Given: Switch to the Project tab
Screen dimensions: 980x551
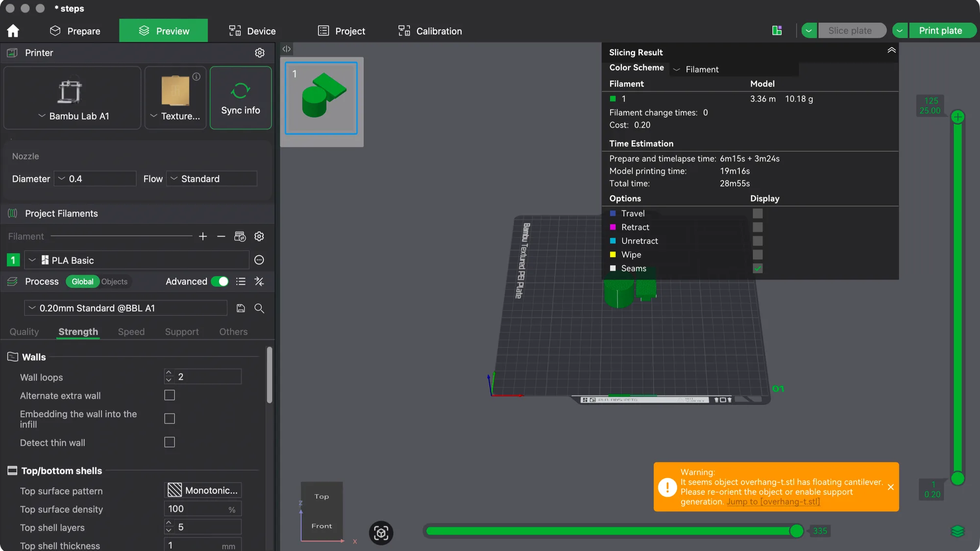Looking at the screenshot, I should point(342,31).
